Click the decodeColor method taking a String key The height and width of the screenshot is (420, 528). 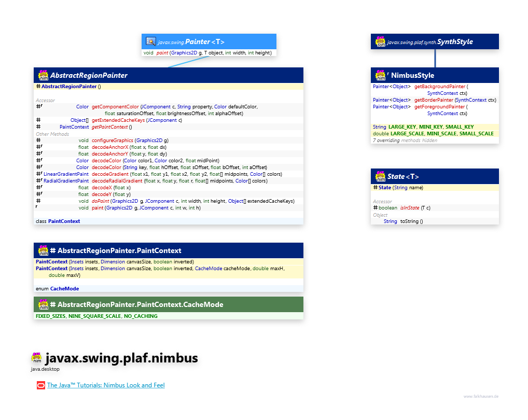click(x=106, y=167)
